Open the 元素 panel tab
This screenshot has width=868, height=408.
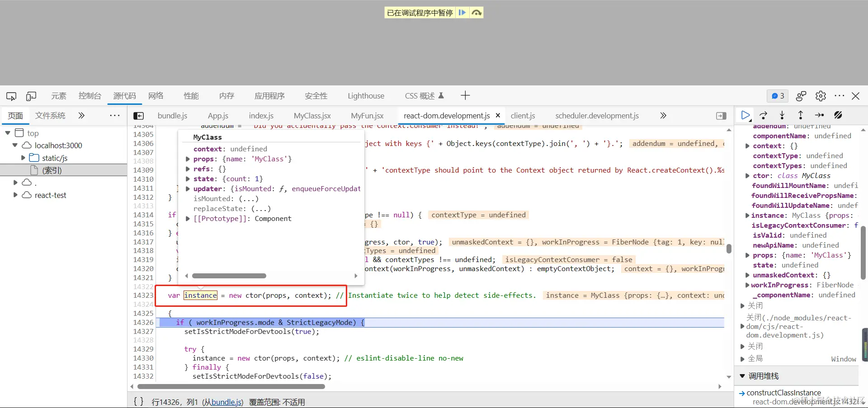pyautogui.click(x=59, y=96)
